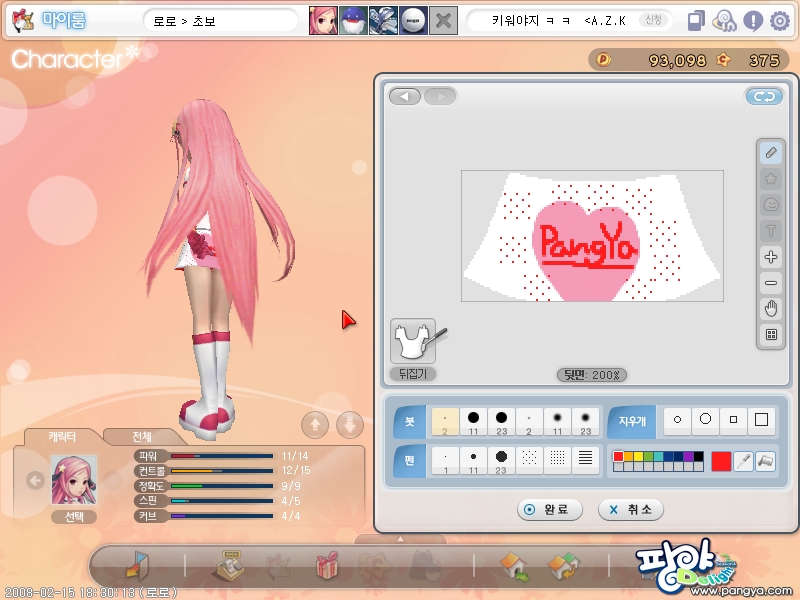Click the blue swap arrows button
This screenshot has width=800, height=600.
[764, 96]
